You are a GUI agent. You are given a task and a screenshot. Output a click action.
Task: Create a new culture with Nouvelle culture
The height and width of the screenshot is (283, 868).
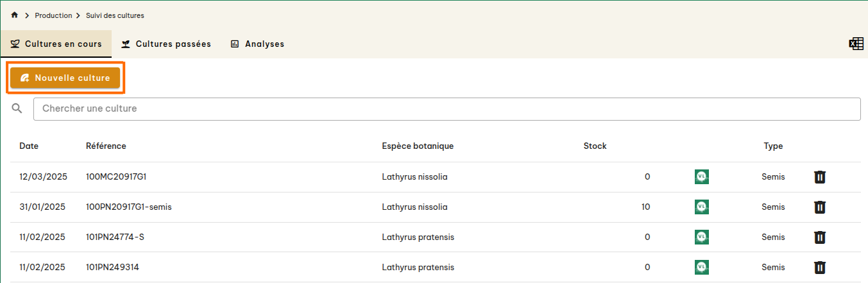pyautogui.click(x=65, y=78)
